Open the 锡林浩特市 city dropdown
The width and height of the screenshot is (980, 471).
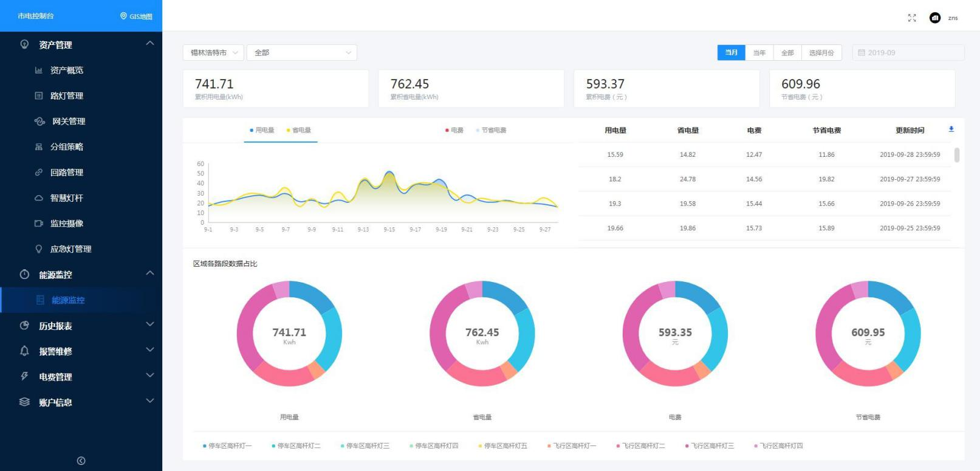pyautogui.click(x=213, y=53)
